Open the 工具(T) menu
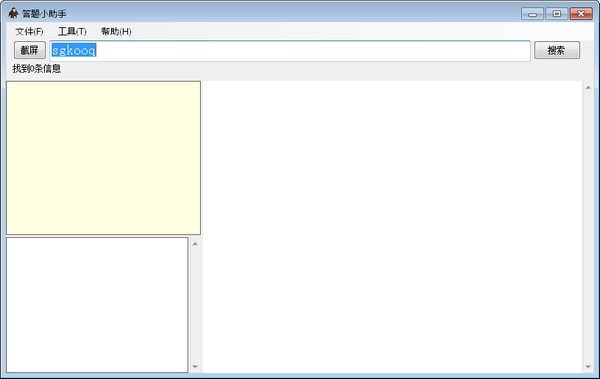 point(72,31)
